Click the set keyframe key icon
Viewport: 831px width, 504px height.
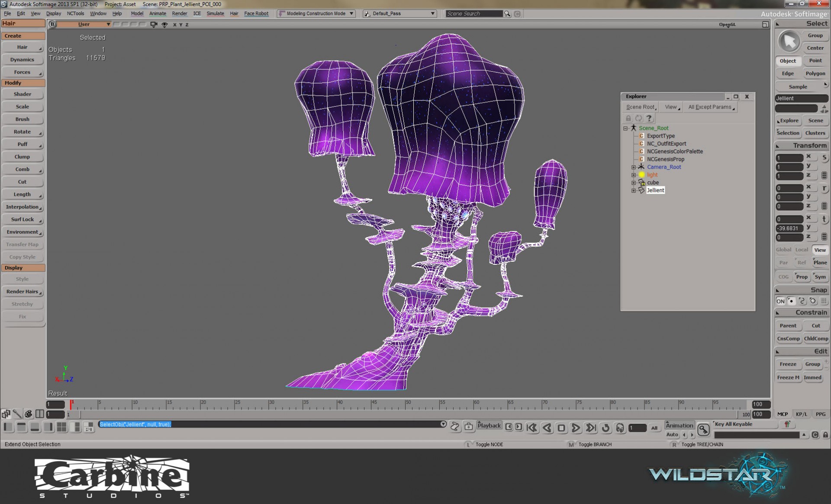tap(703, 430)
